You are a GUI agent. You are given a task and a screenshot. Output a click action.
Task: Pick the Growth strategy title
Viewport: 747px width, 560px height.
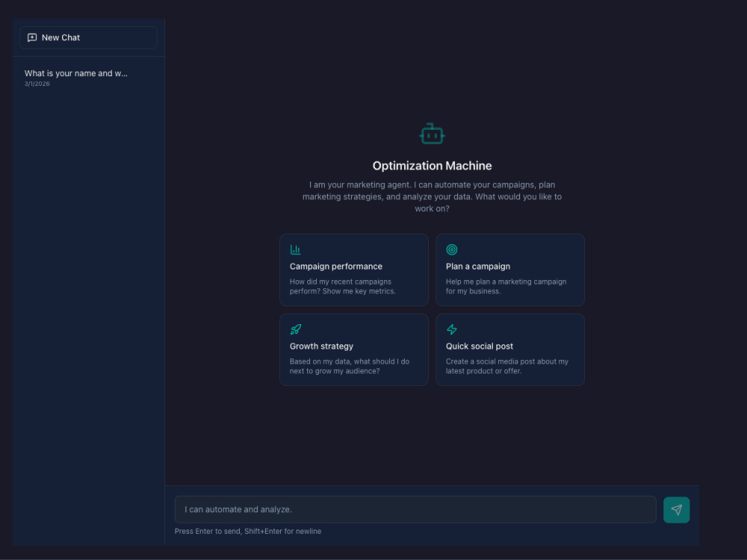(321, 346)
